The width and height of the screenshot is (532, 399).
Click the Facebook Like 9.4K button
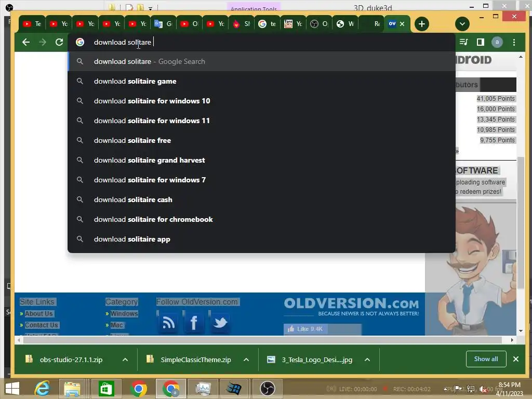click(305, 329)
